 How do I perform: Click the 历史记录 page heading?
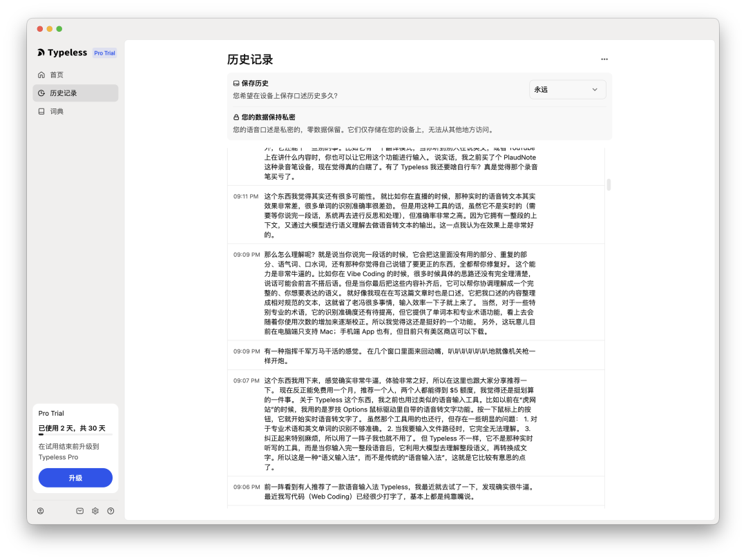(x=250, y=59)
